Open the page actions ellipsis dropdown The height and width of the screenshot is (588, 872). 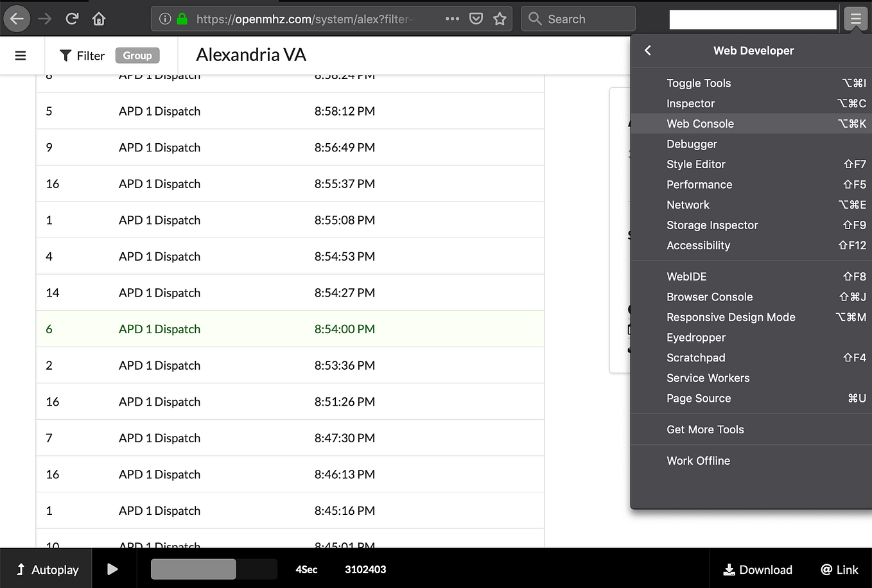click(452, 18)
